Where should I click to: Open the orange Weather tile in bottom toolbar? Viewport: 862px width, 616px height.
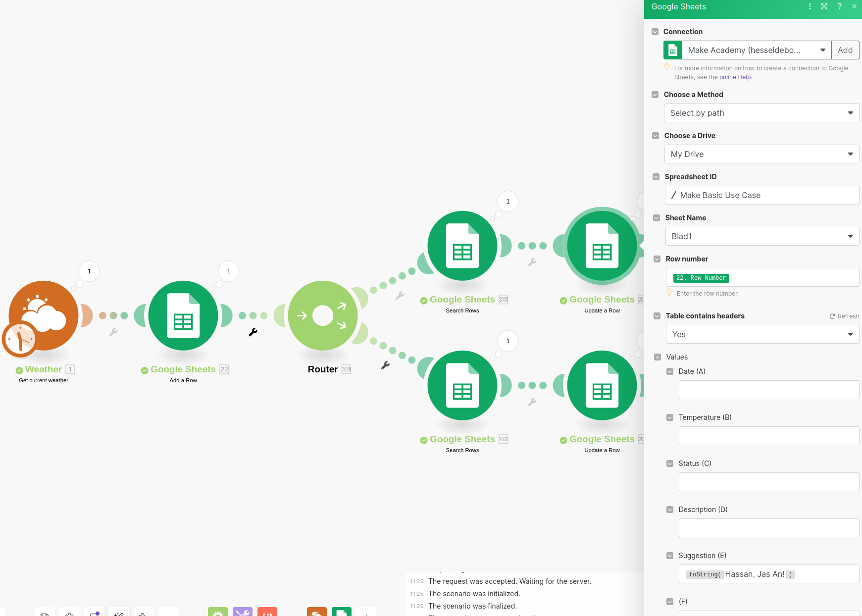[317, 612]
